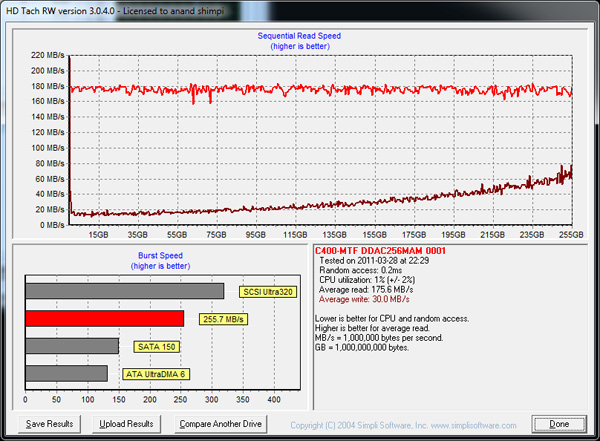Click the SATA 150 gray bar
Viewport: 600px width, 441px height.
[x=72, y=346]
